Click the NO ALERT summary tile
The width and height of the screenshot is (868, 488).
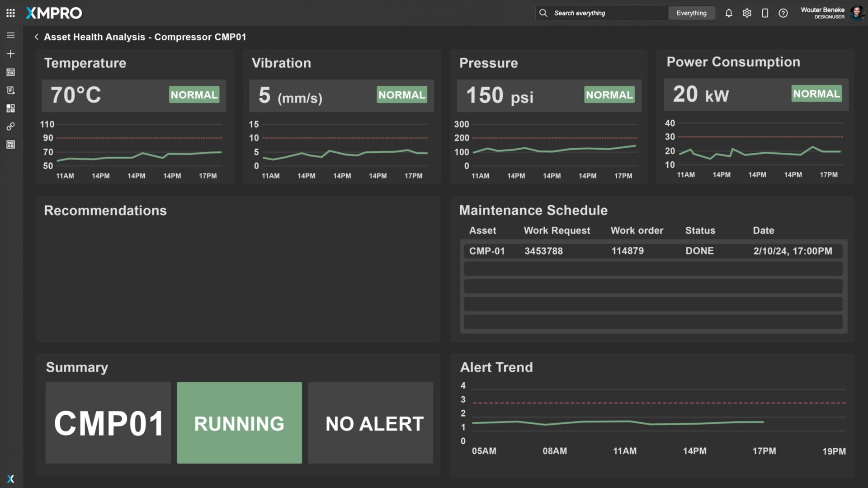370,423
